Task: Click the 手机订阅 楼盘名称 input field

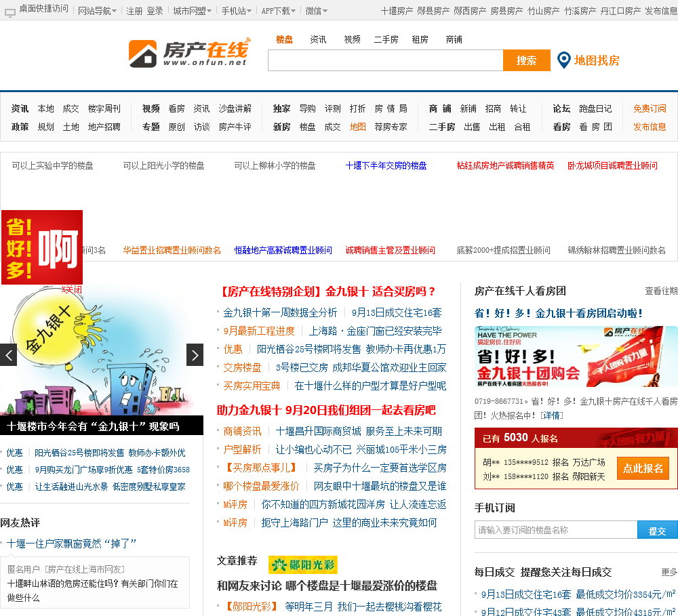Action: click(x=556, y=530)
